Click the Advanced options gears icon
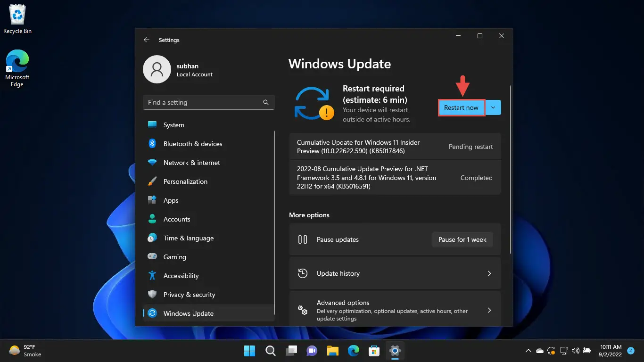The height and width of the screenshot is (362, 644). [x=303, y=310]
